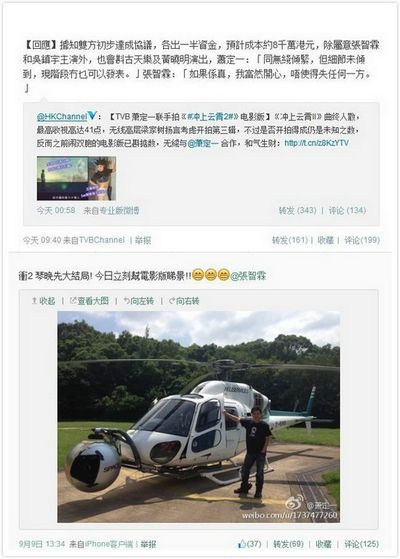Repost the first post 转发(161)

coord(289,240)
